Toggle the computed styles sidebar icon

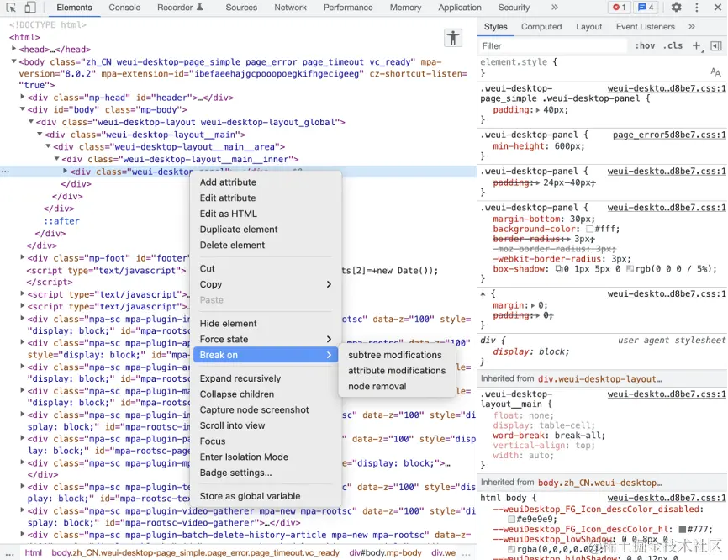[x=716, y=45]
